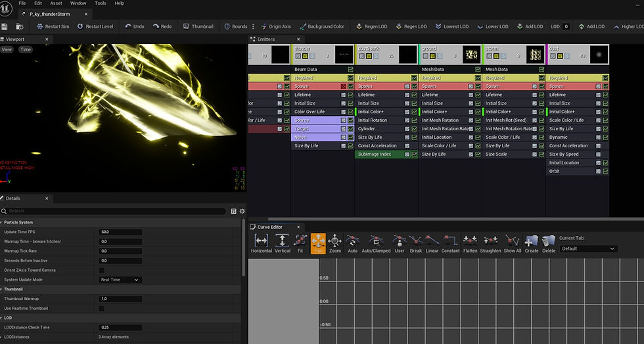
Task: Set curve tangent to User
Action: (400, 243)
